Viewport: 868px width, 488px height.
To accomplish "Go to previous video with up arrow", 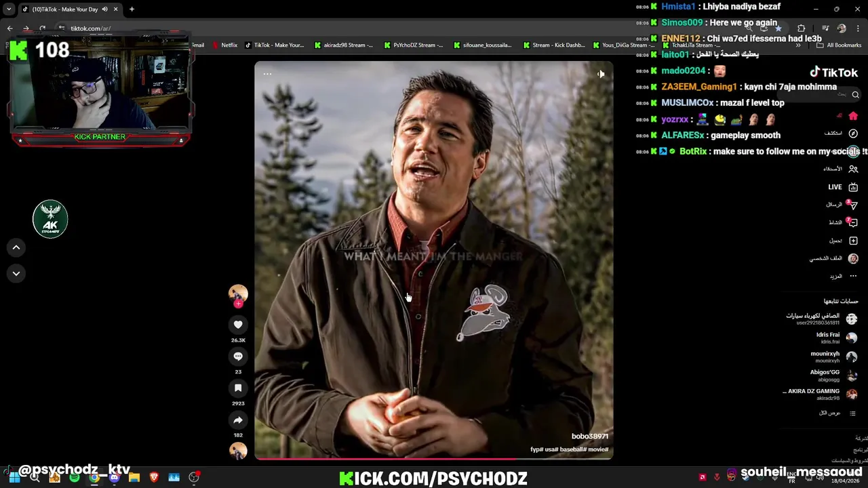I will 16,247.
